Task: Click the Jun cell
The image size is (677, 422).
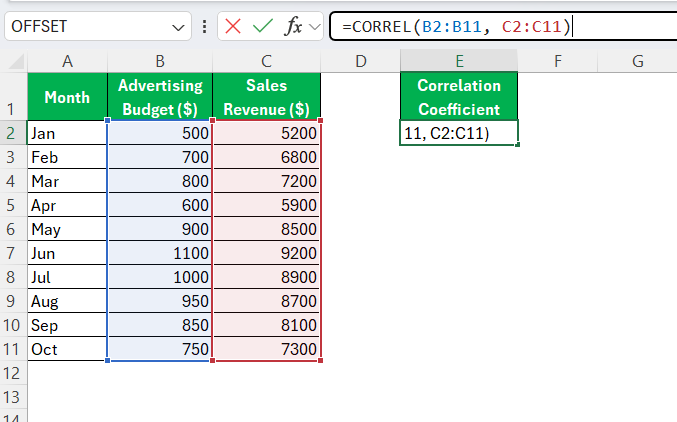Action: [x=67, y=253]
